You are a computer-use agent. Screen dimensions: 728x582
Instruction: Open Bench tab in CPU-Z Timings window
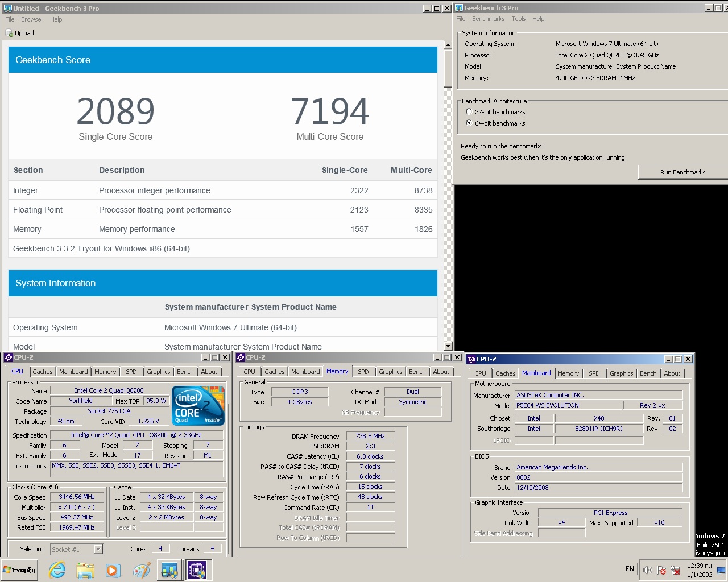tap(417, 372)
